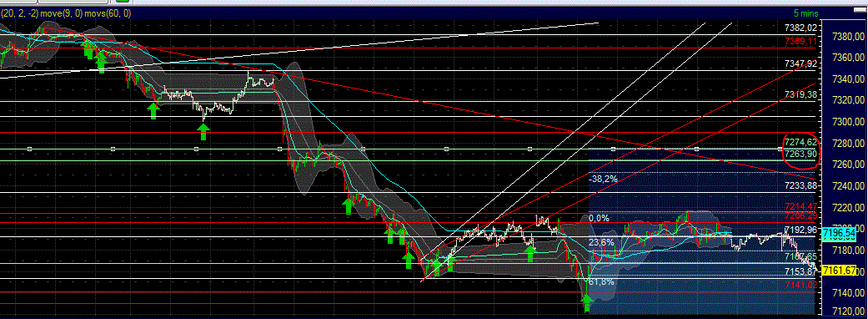
Task: Select the 7274,62 level label
Action: 801,143
